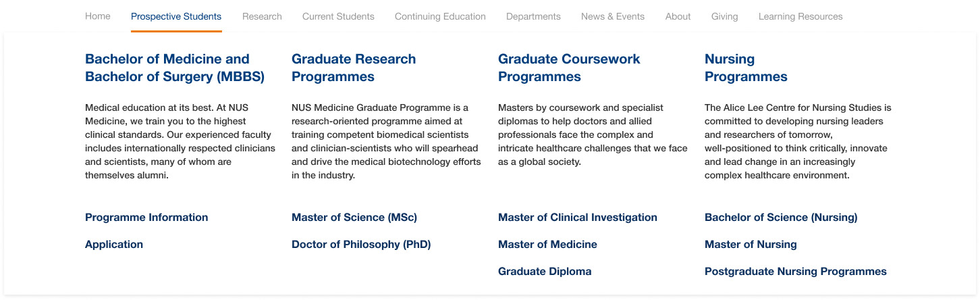The height and width of the screenshot is (300, 980).
Task: Open Doctor of Philosophy (PhD) link
Action: 361,245
